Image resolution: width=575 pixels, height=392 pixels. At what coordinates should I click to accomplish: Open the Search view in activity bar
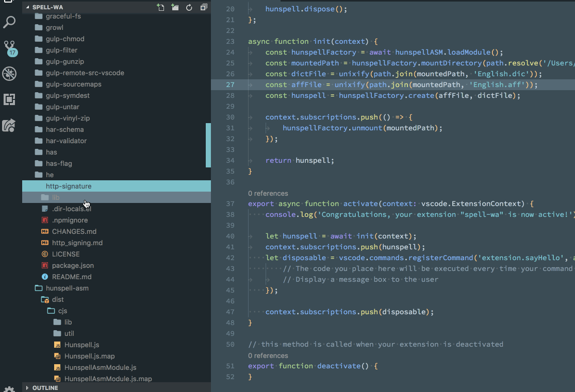[9, 22]
